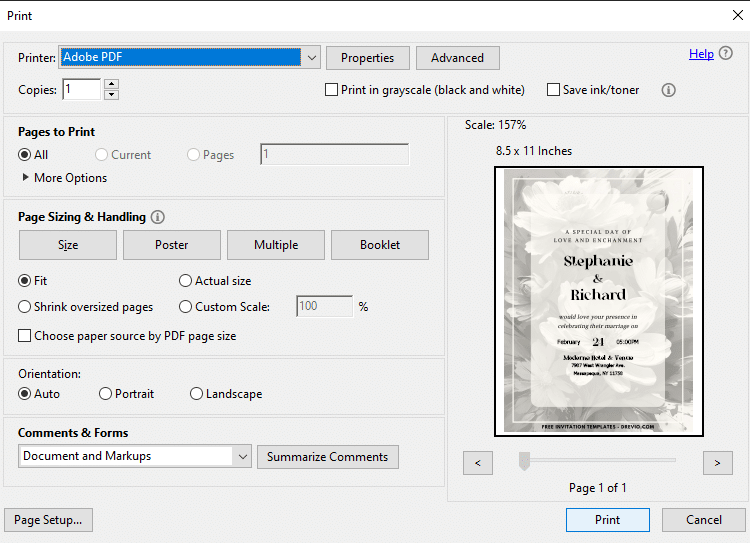
Task: Click the Summarize Comments button
Action: tap(328, 457)
